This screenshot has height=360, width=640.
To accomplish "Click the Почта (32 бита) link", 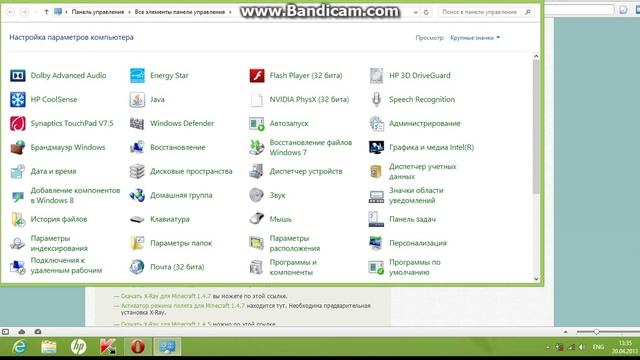I will pos(177,267).
